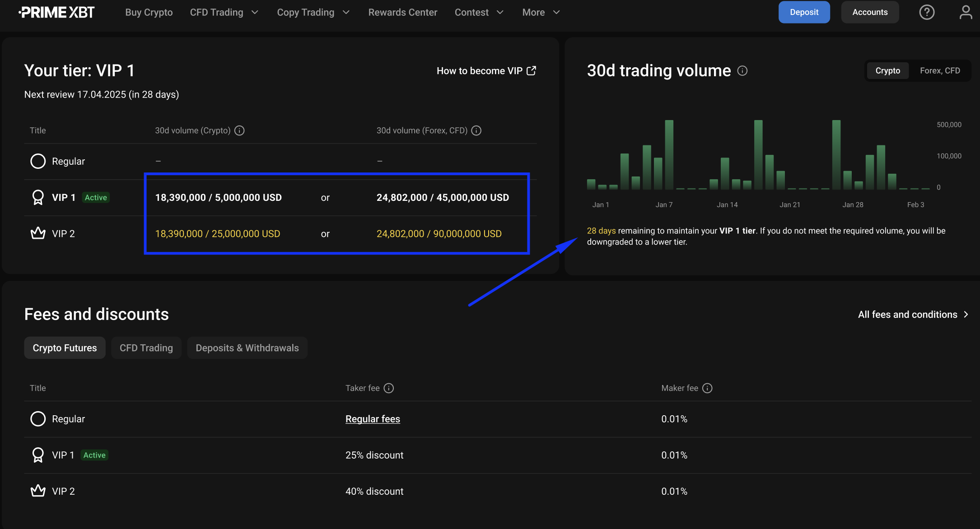Click the Taker fee info icon

coord(389,388)
